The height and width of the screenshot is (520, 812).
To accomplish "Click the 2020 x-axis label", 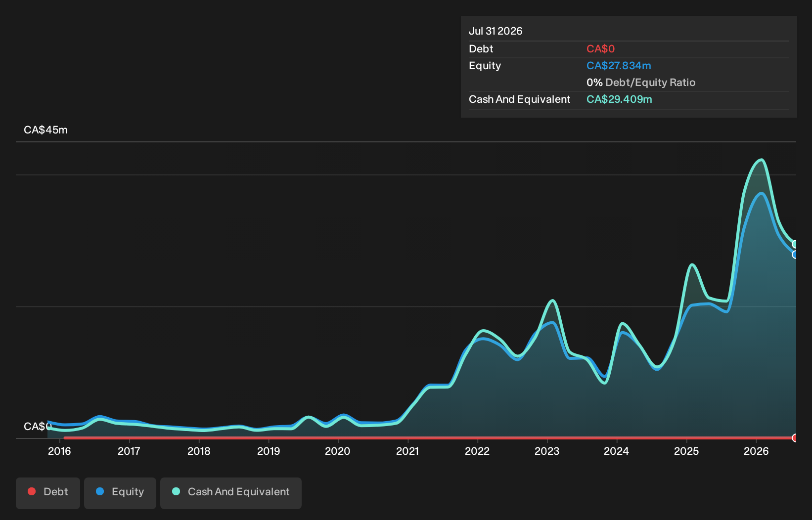I will point(338,451).
